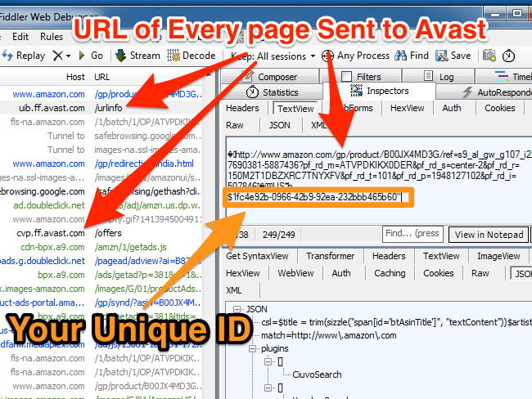Click the Find binoculars icon

(400, 56)
